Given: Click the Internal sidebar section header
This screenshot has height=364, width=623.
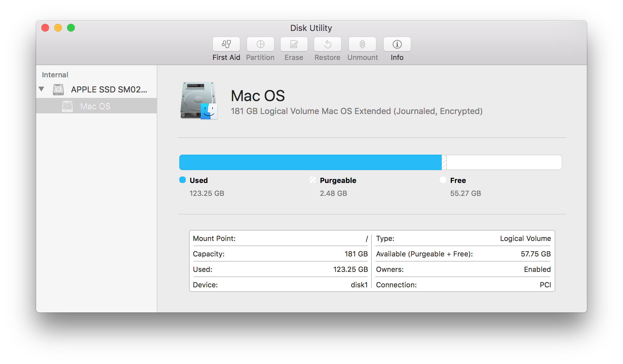Looking at the screenshot, I should 55,75.
